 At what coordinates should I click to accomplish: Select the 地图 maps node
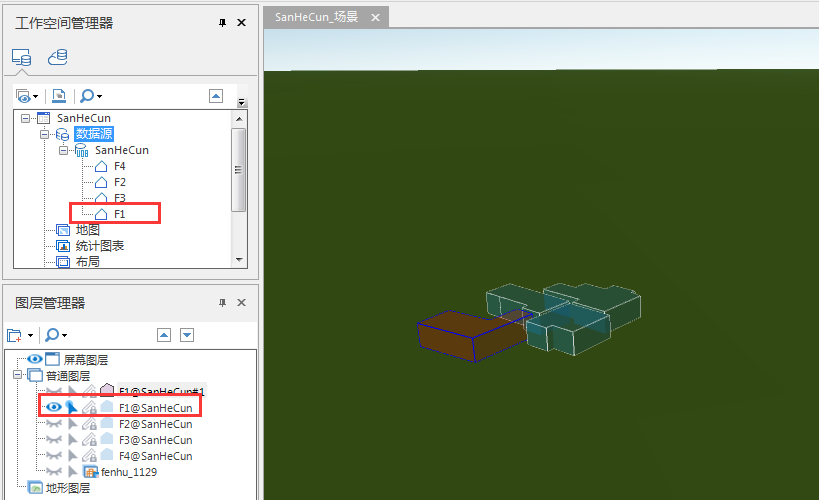click(x=87, y=230)
